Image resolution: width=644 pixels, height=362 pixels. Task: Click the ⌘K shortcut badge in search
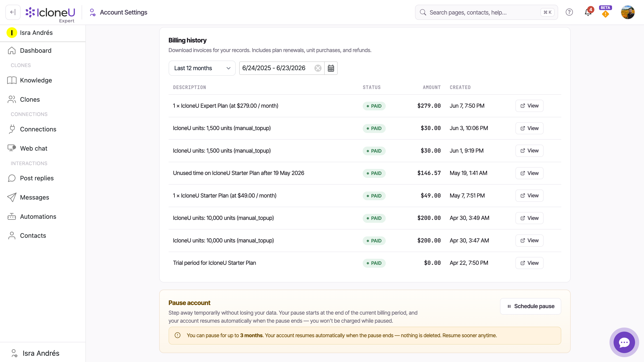(x=547, y=12)
